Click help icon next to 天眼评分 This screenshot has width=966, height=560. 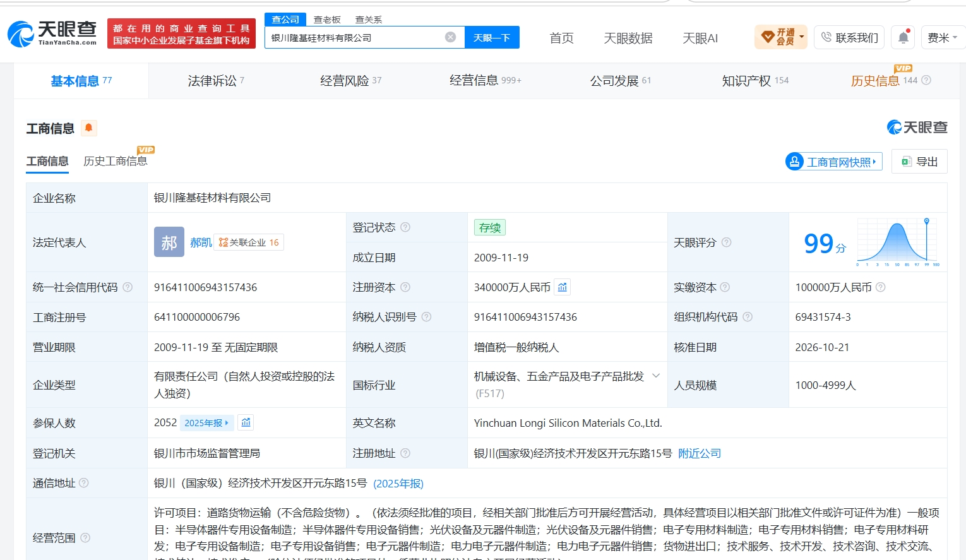tap(726, 242)
